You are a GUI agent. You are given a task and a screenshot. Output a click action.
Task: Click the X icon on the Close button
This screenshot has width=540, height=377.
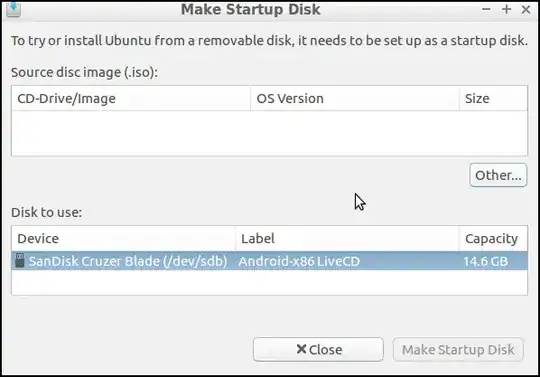[x=301, y=349]
